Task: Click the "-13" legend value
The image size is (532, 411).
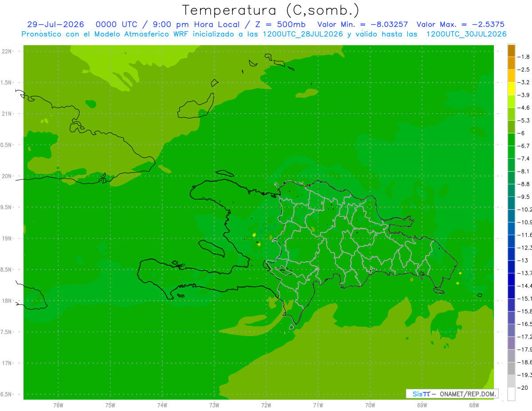Action: [x=523, y=260]
